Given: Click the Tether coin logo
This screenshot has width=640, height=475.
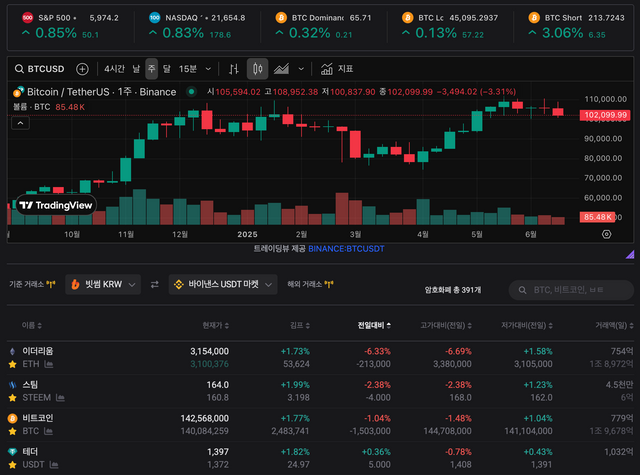Looking at the screenshot, I should tap(13, 452).
